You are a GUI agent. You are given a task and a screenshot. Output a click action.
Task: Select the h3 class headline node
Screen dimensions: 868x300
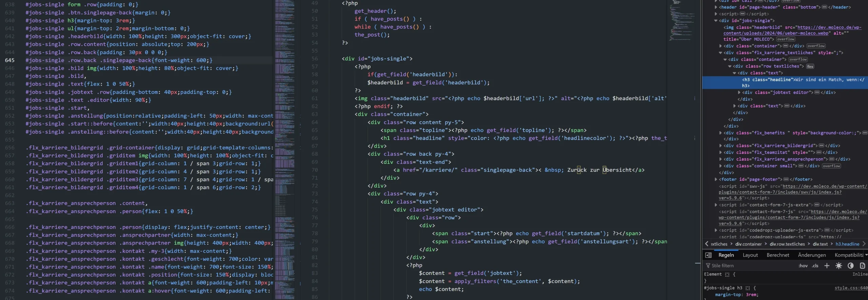(785, 83)
